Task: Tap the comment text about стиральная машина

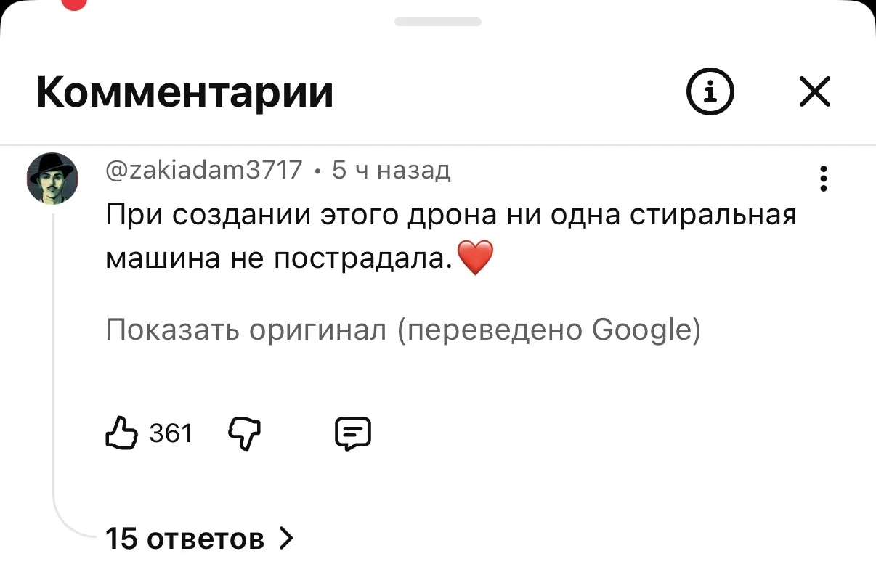Action: (x=451, y=237)
